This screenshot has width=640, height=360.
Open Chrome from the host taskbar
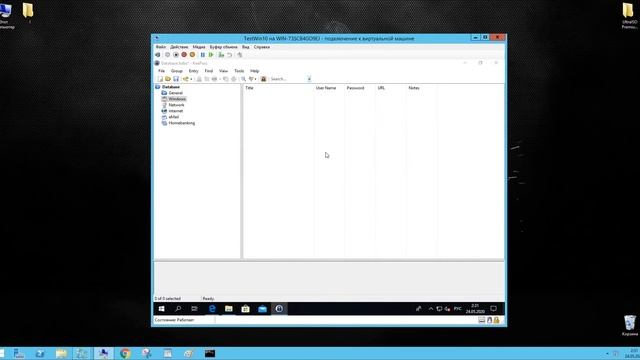[x=125, y=353]
